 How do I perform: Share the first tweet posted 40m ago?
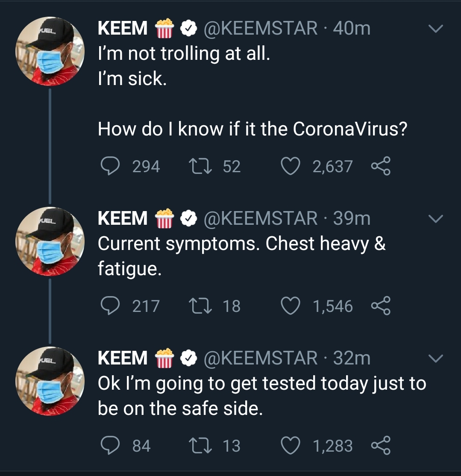tap(381, 166)
